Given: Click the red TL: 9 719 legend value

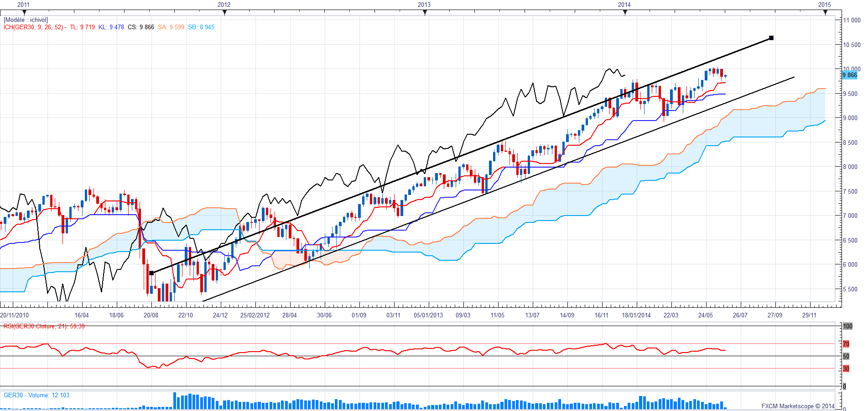Looking at the screenshot, I should [x=82, y=27].
